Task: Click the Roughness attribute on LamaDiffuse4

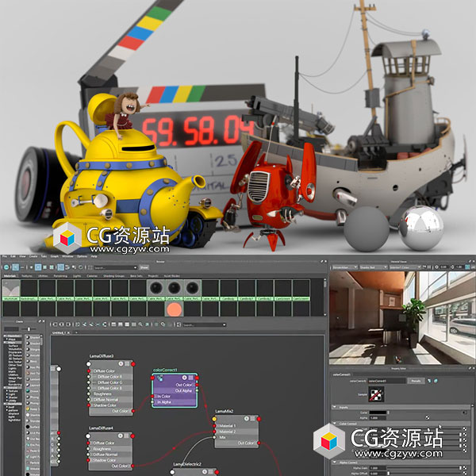Action: pyautogui.click(x=102, y=449)
